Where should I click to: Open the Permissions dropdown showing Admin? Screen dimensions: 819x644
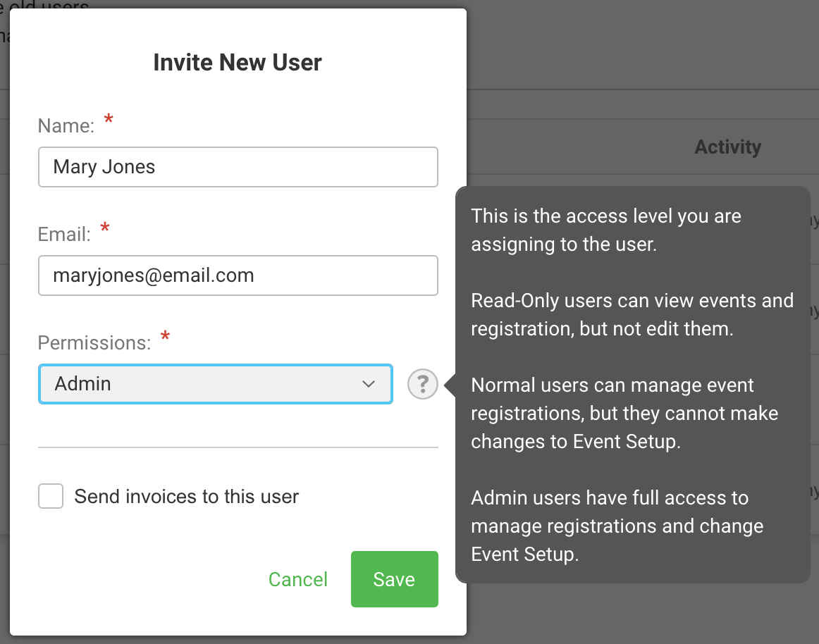pos(215,384)
